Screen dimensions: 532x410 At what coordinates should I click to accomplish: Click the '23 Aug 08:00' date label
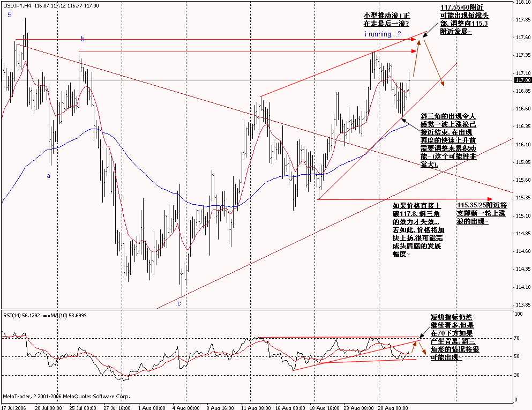click(x=359, y=408)
